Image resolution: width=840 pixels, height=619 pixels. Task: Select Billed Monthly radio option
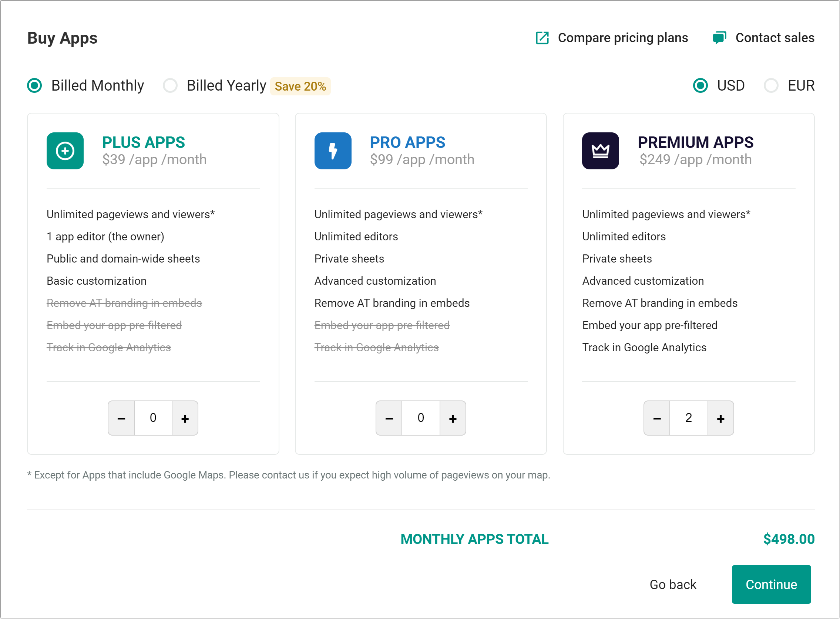coord(34,85)
